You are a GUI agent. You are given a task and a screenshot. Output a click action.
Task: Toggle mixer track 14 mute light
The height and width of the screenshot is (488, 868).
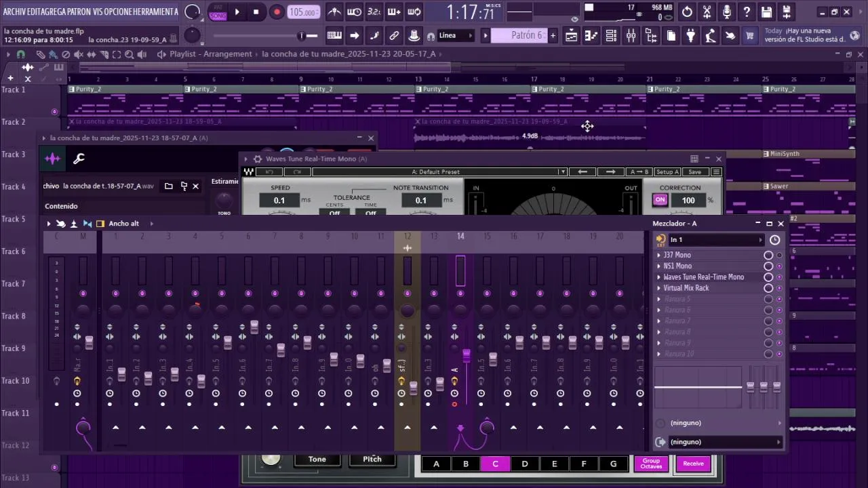(460, 293)
